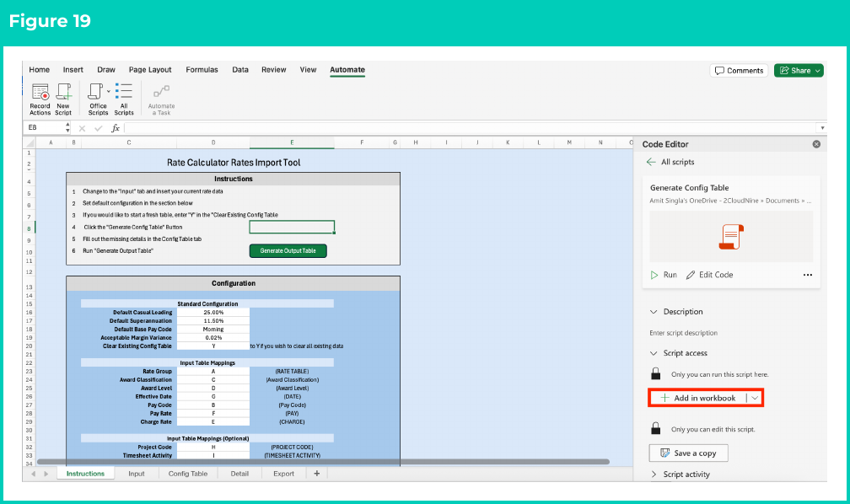Open the script's more options ellipsis
The width and height of the screenshot is (850, 504).
click(x=808, y=275)
